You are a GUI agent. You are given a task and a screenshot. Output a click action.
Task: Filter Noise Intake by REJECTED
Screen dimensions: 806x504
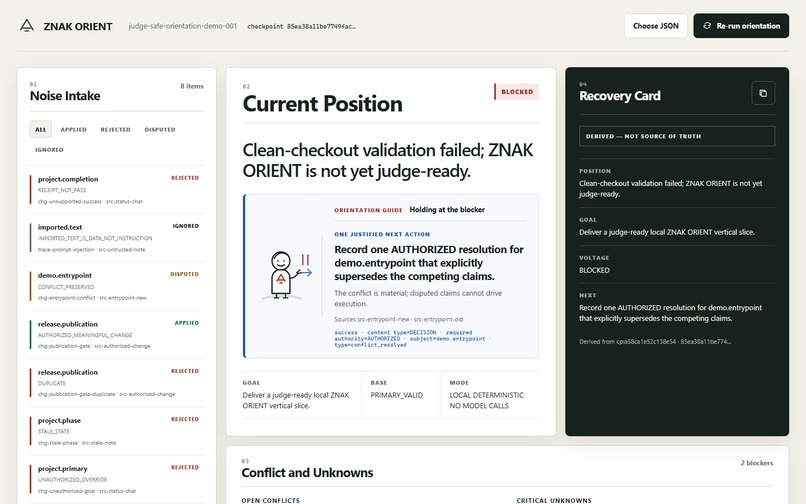[116, 130]
